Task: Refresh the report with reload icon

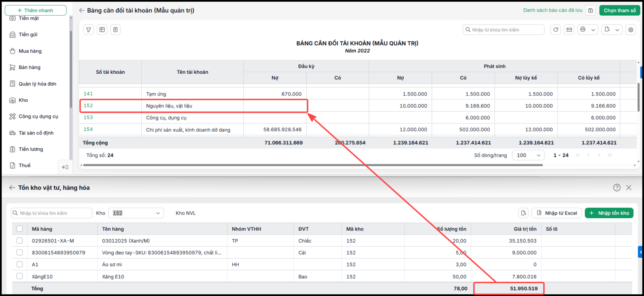Action: pyautogui.click(x=556, y=29)
